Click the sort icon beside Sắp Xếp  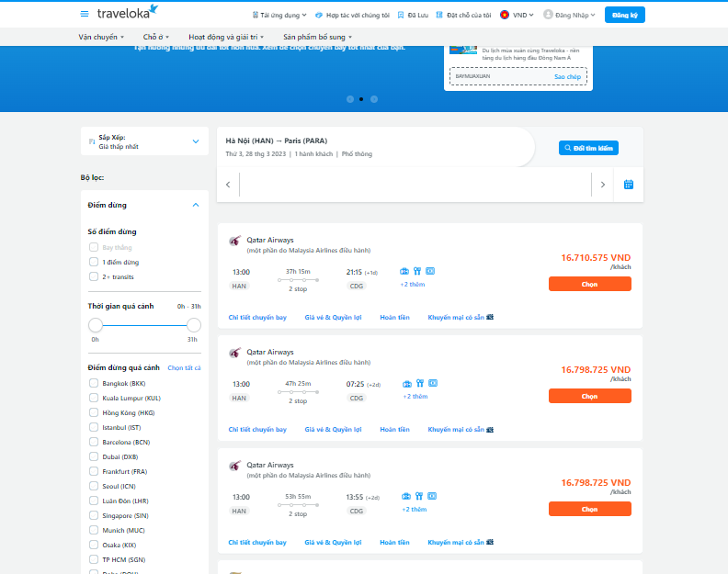92,141
